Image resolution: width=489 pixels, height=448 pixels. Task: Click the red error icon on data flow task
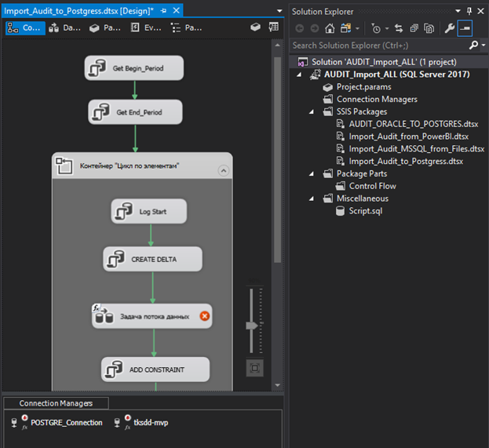(x=205, y=316)
